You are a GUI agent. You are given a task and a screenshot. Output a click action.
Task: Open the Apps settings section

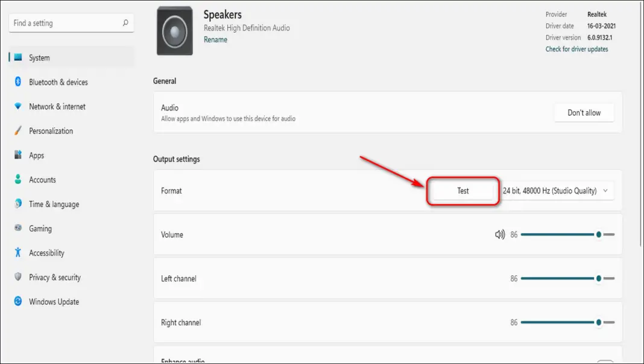pyautogui.click(x=36, y=155)
